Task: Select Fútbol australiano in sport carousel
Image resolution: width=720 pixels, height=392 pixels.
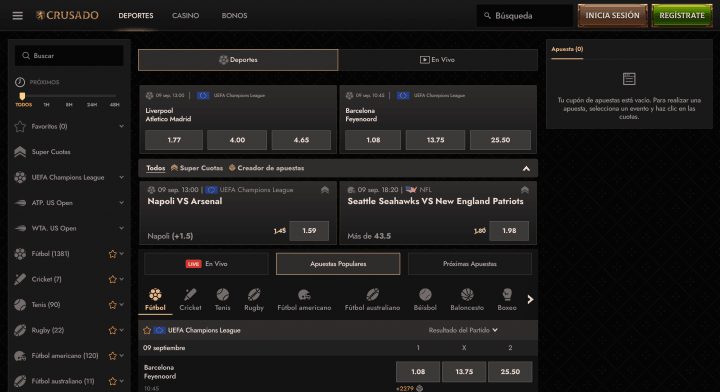Action: click(x=372, y=300)
